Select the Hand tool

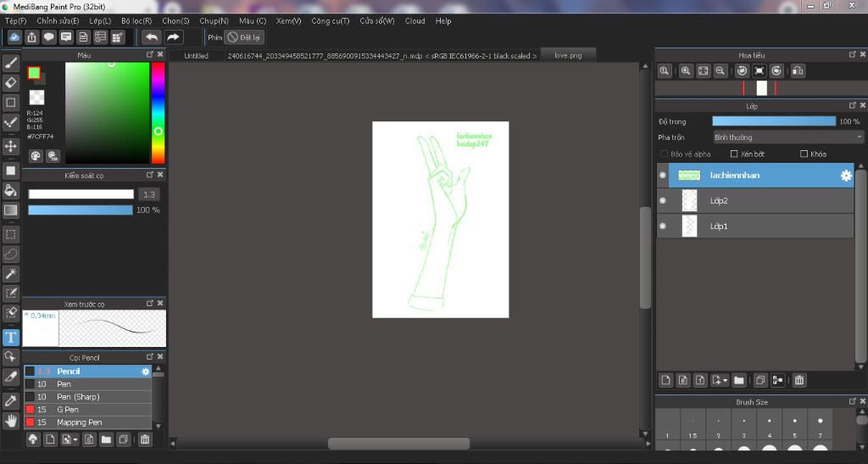click(x=10, y=421)
